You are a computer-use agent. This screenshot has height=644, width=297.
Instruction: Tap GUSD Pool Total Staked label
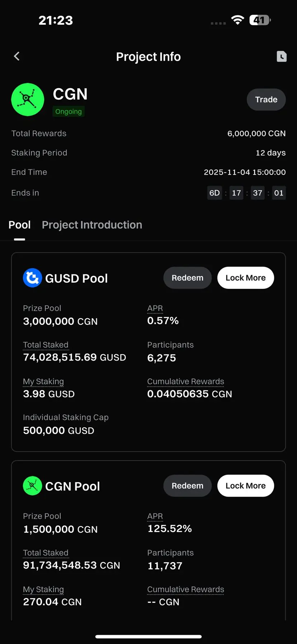tap(46, 345)
